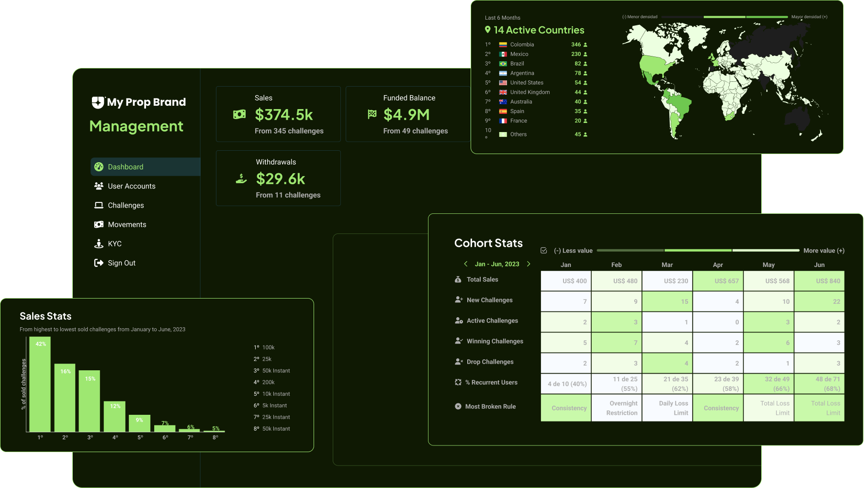Click the Sign Out link
Image resolution: width=868 pixels, height=488 pixels.
click(122, 263)
